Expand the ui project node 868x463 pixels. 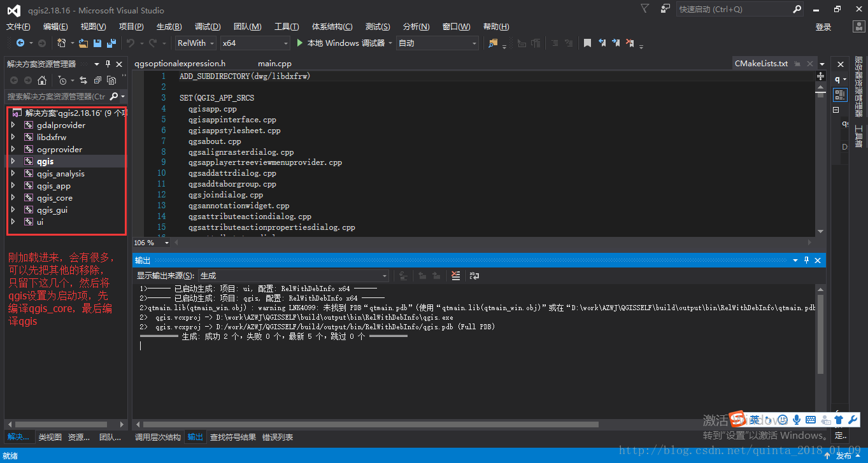click(x=13, y=222)
